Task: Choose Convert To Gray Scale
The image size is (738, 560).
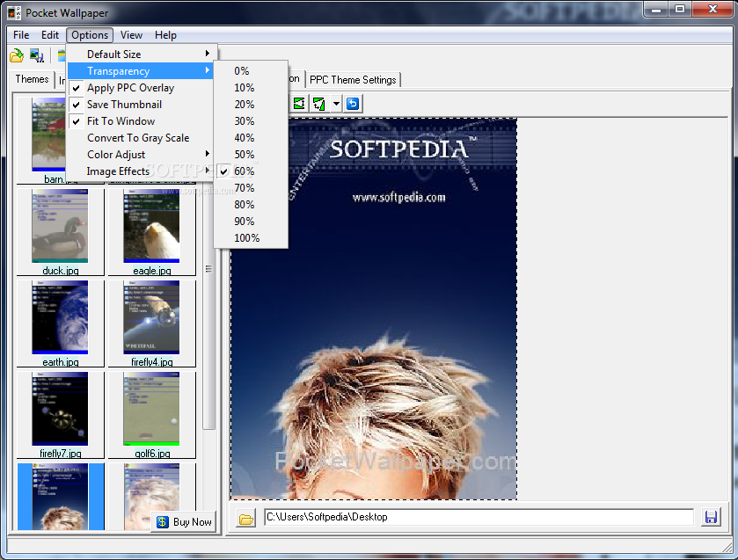Action: click(x=140, y=138)
